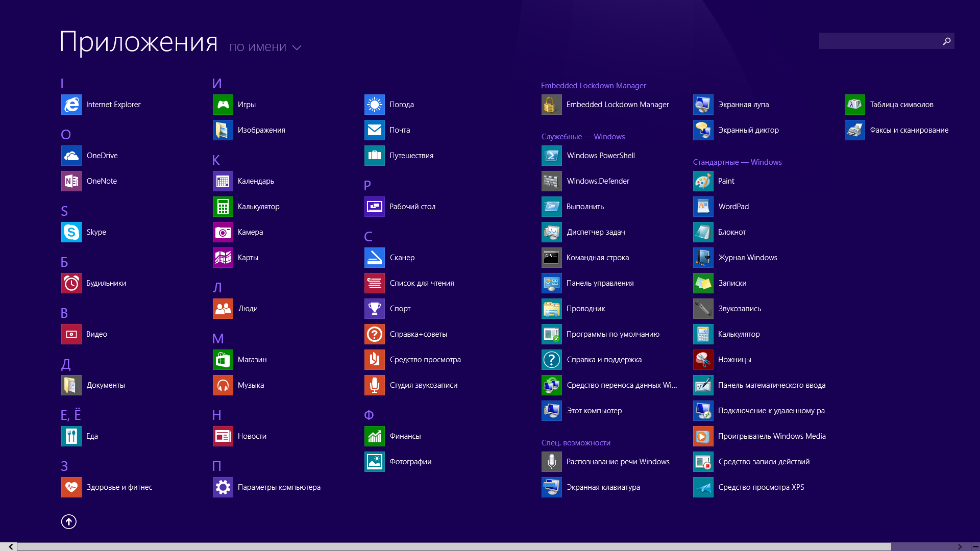Open the Командная строка console icon

pyautogui.click(x=552, y=258)
